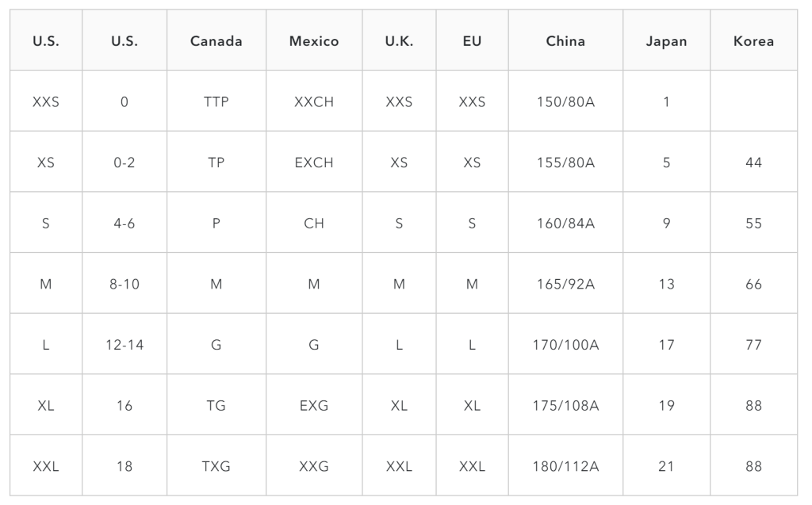Select the China column header
This screenshot has height=505, width=812.
click(565, 41)
